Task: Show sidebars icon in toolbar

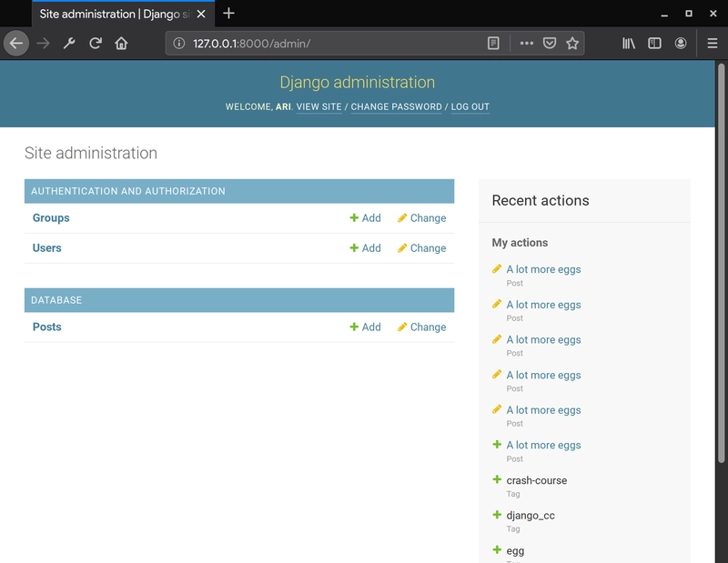Action: pos(654,44)
